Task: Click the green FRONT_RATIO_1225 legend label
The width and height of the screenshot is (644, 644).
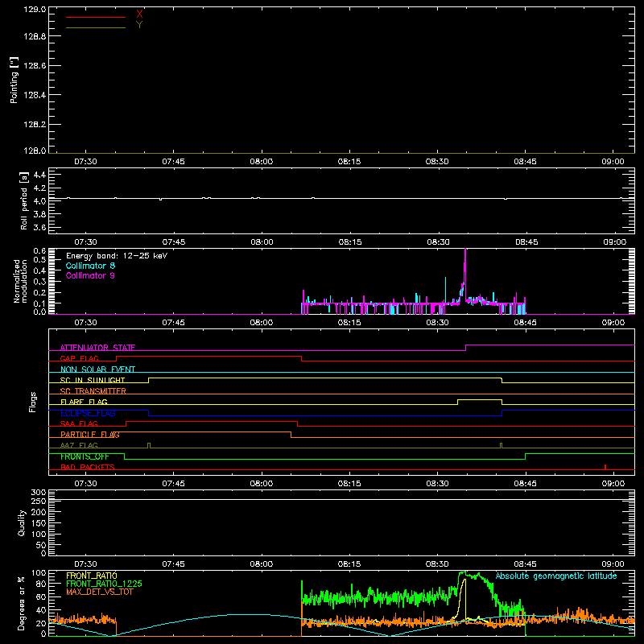Action: point(105,584)
